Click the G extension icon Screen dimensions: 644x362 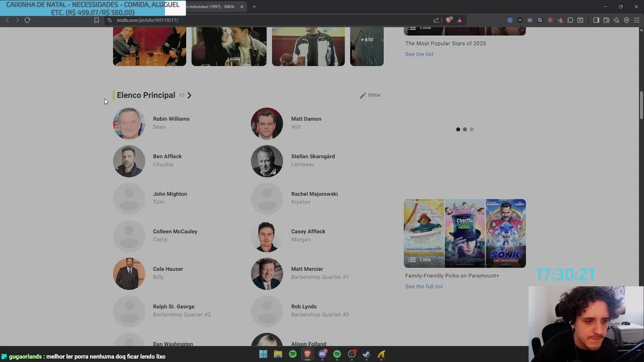(540, 20)
